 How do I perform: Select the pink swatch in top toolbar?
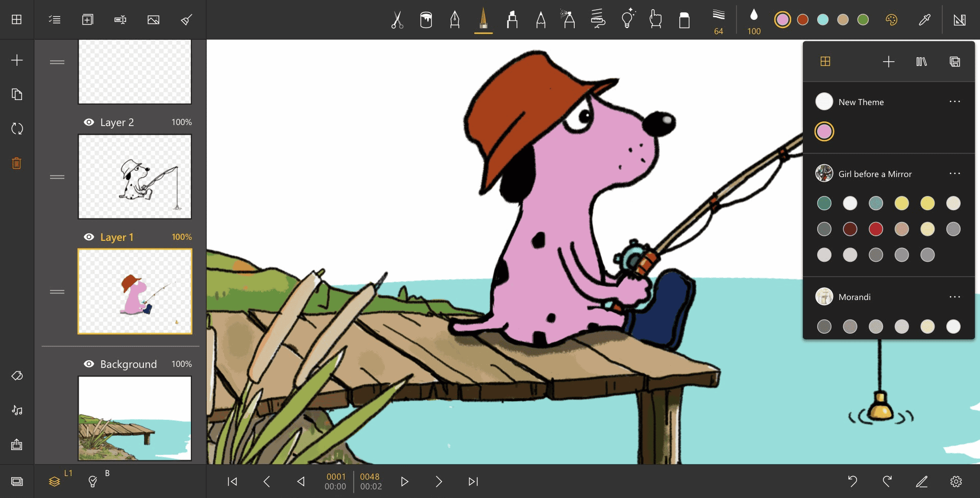tap(782, 19)
